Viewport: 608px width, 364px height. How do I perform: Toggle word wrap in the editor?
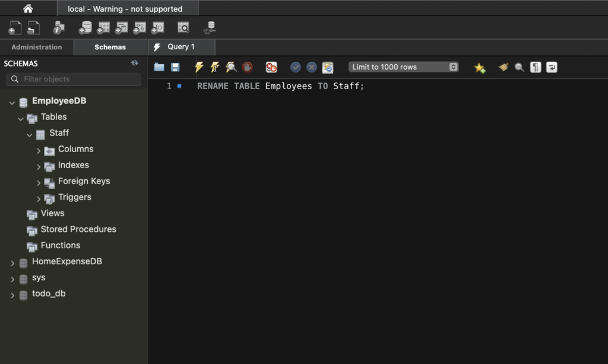pyautogui.click(x=552, y=67)
